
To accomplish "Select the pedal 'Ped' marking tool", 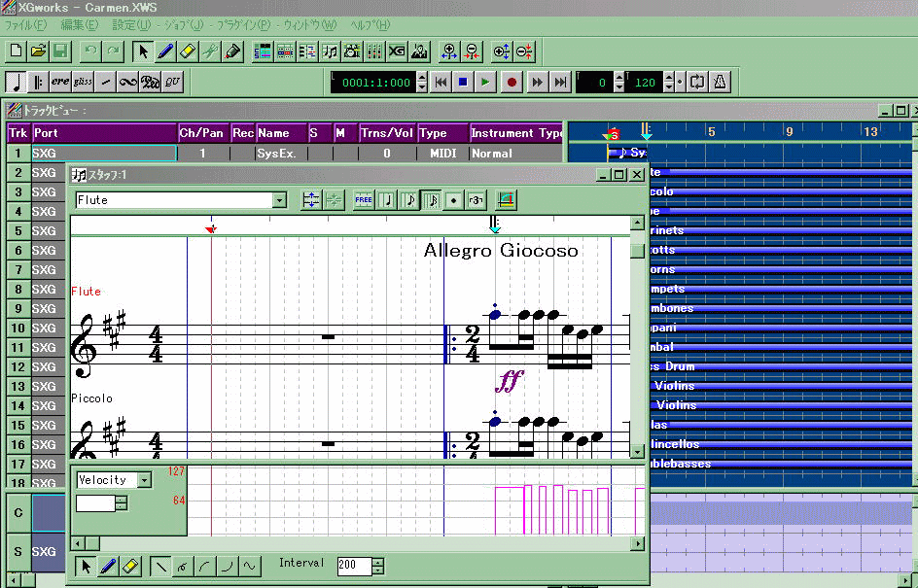I will pos(150,82).
